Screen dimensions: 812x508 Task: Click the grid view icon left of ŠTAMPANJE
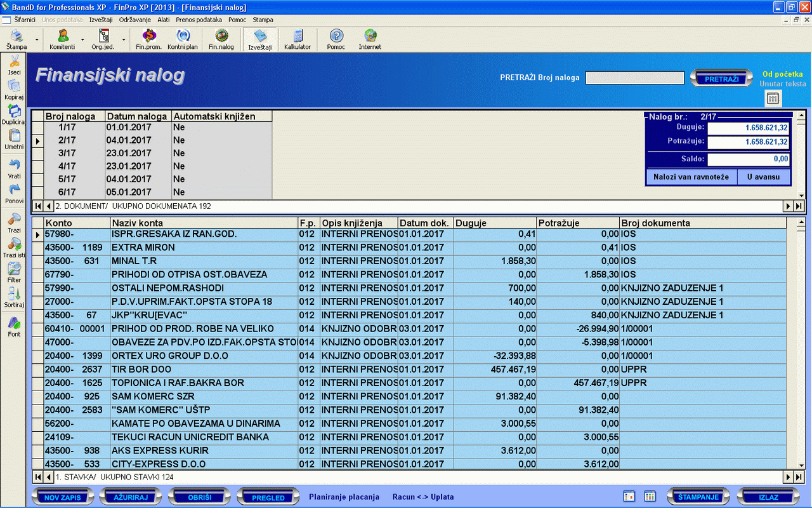650,497
